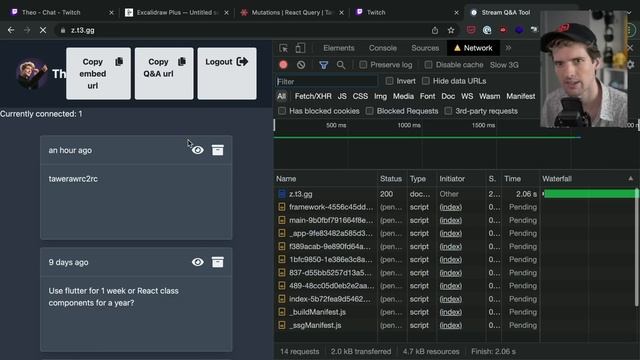Archive the 'an hour ago' question
The width and height of the screenshot is (640, 360).
pyautogui.click(x=218, y=150)
